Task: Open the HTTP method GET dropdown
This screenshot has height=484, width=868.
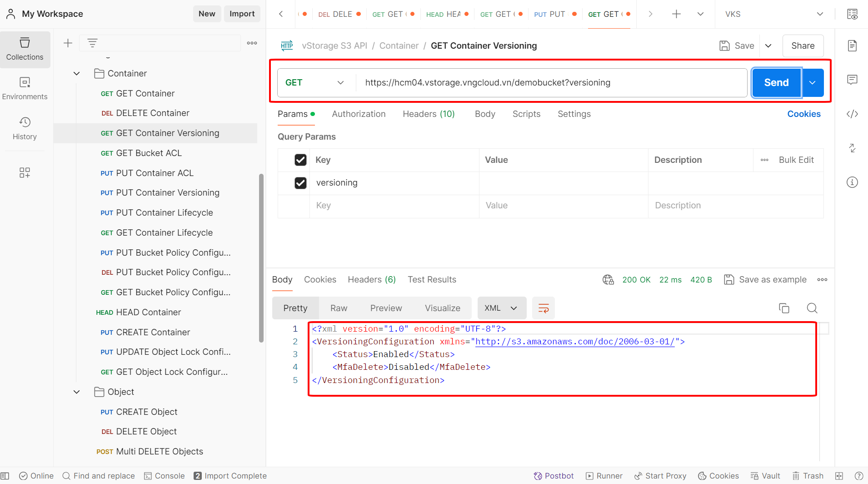Action: click(x=314, y=83)
